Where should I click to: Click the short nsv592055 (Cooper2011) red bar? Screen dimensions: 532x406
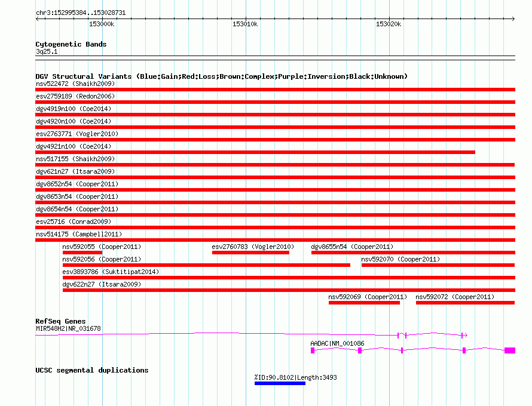[82, 253]
